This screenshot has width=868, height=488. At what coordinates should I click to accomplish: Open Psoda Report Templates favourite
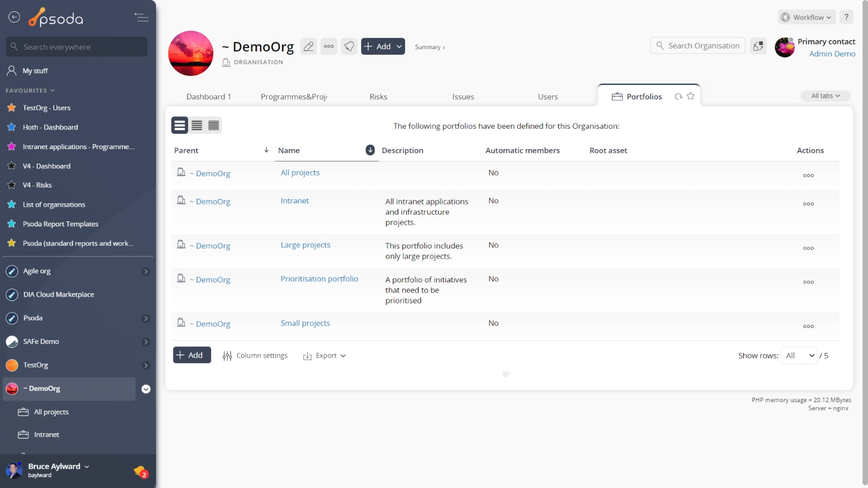click(x=60, y=224)
